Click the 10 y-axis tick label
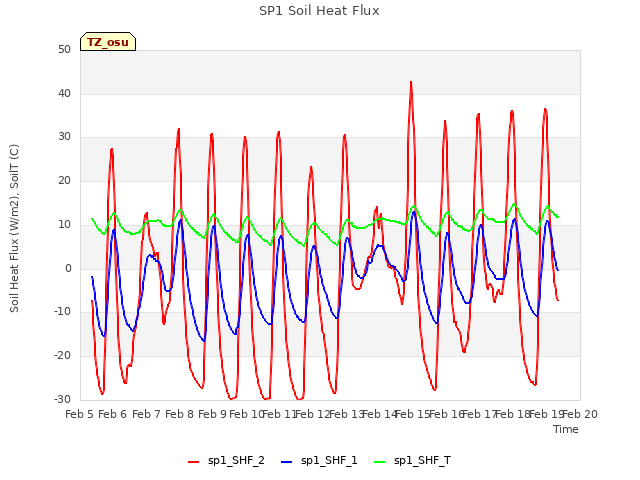The width and height of the screenshot is (640, 480). pyautogui.click(x=64, y=224)
